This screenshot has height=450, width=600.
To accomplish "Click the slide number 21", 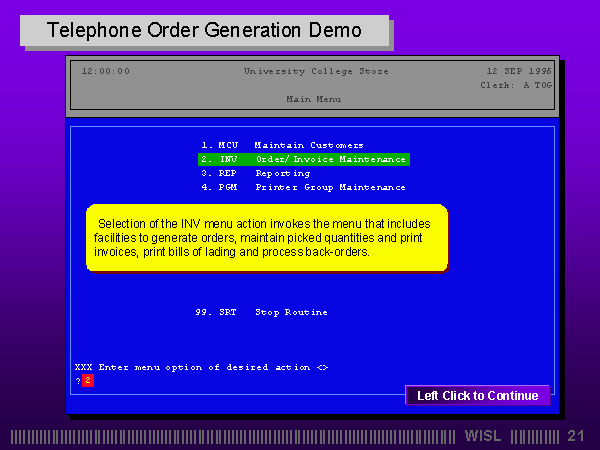I will point(575,436).
